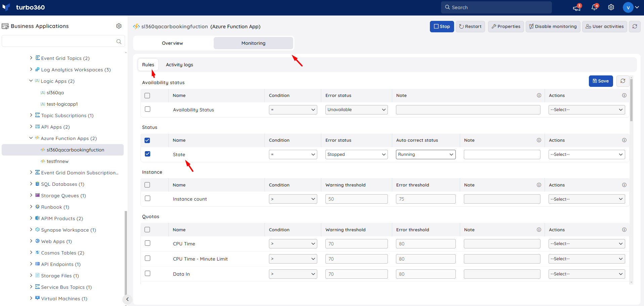The height and width of the screenshot is (306, 644).
Task: Open User activities
Action: point(605,26)
